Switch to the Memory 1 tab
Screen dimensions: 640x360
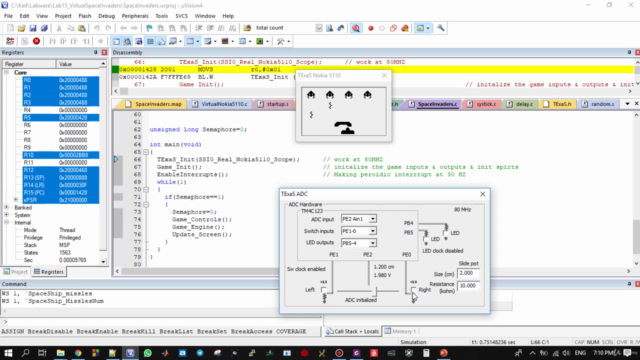point(400,331)
